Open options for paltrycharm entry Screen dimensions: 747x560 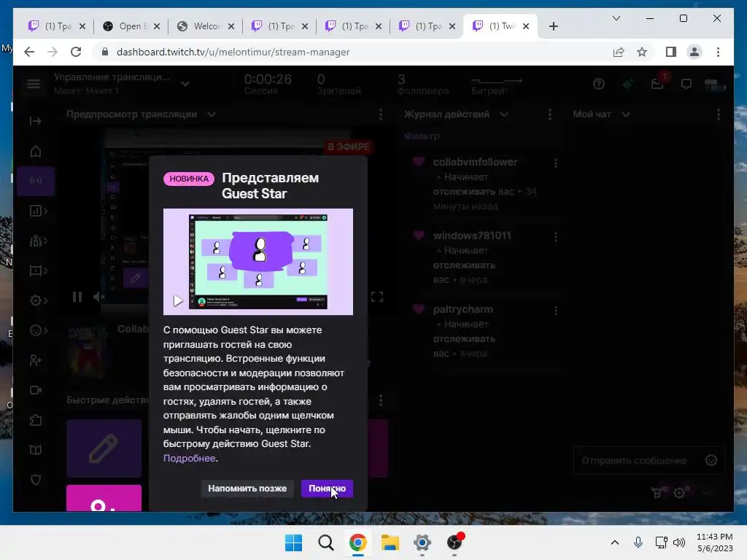(x=555, y=311)
